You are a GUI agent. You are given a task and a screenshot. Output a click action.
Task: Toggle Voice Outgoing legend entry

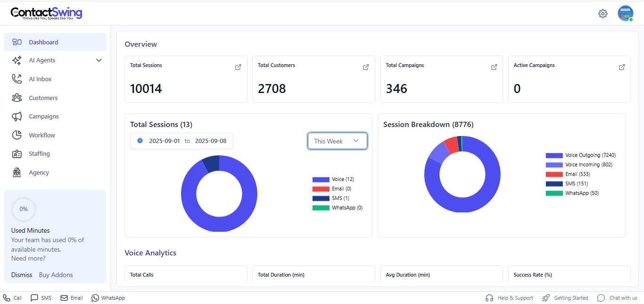pyautogui.click(x=580, y=155)
